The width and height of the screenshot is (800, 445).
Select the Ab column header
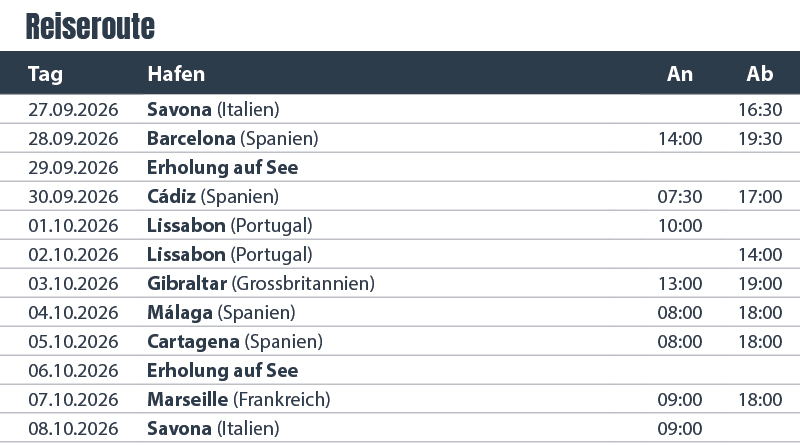[760, 74]
